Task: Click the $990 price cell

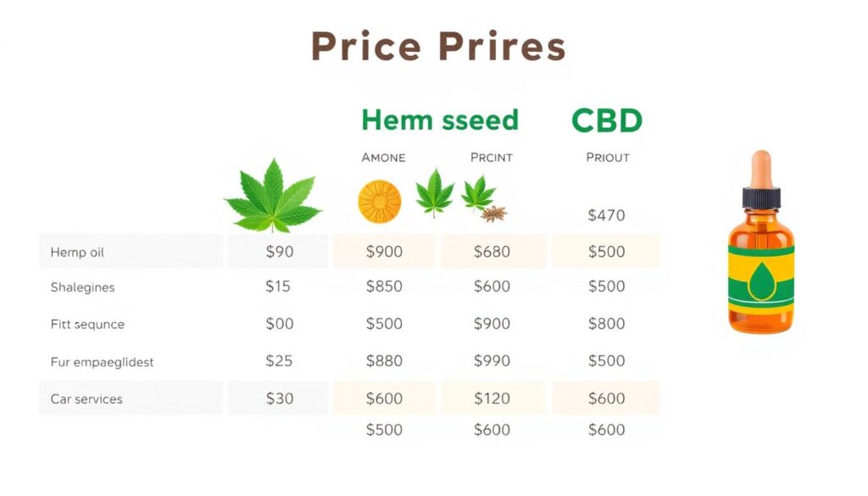Action: click(x=492, y=361)
